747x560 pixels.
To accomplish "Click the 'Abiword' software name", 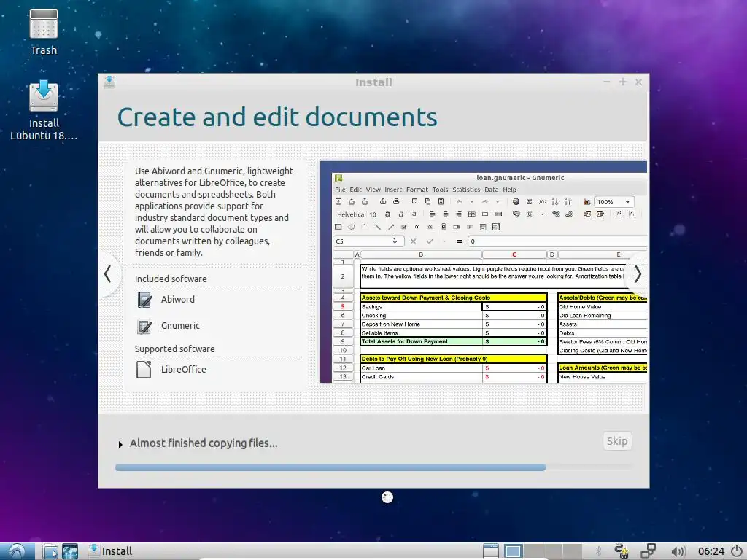I will 178,300.
